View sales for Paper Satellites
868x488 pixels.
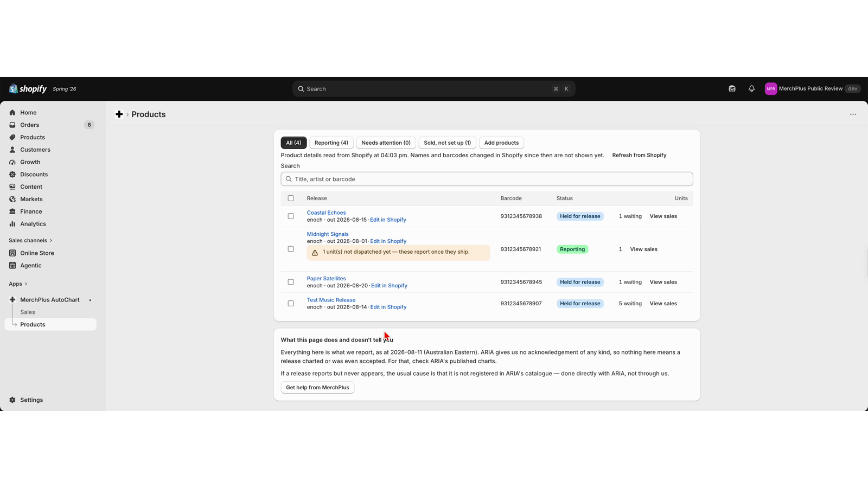coord(663,282)
